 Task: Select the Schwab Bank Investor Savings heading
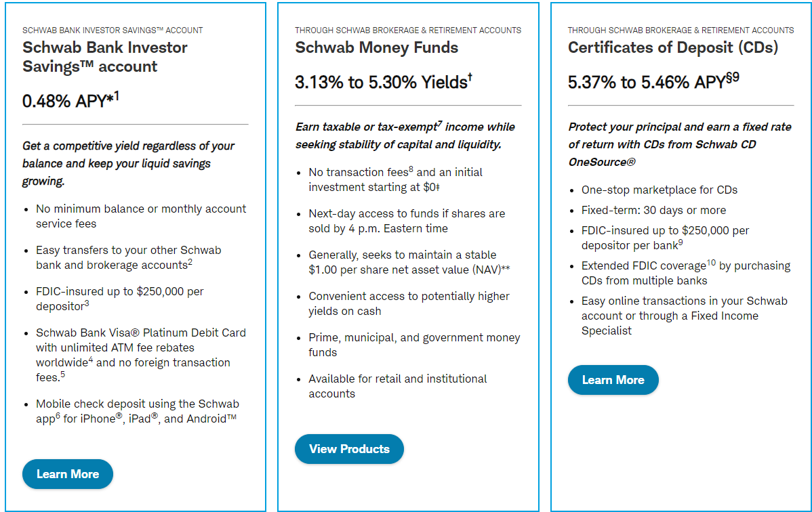coord(105,57)
